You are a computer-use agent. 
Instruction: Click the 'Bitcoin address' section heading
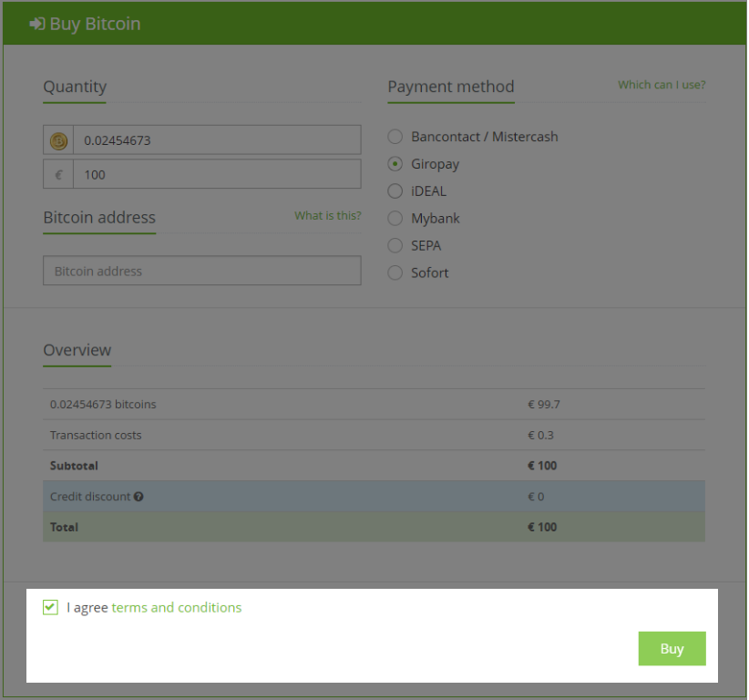[x=99, y=218]
